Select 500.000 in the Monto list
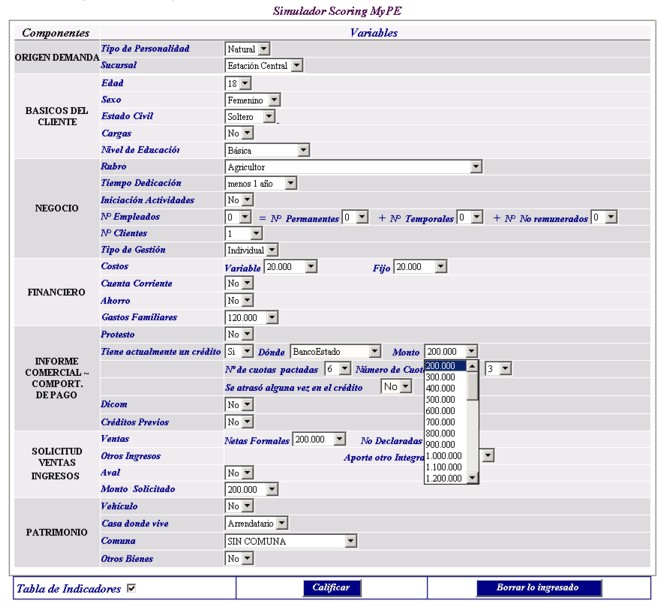663x610 pixels. point(446,400)
